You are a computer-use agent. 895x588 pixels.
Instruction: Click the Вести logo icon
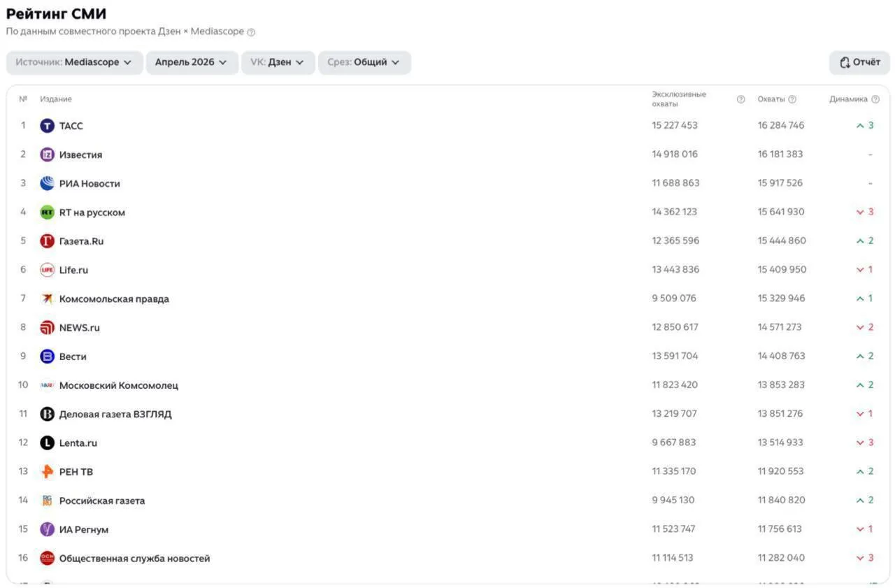click(x=47, y=357)
